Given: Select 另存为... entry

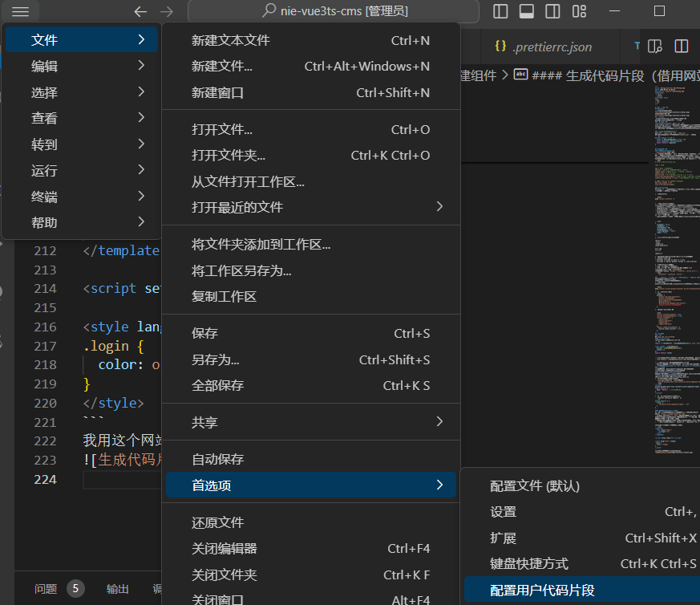Looking at the screenshot, I should pos(311,359).
